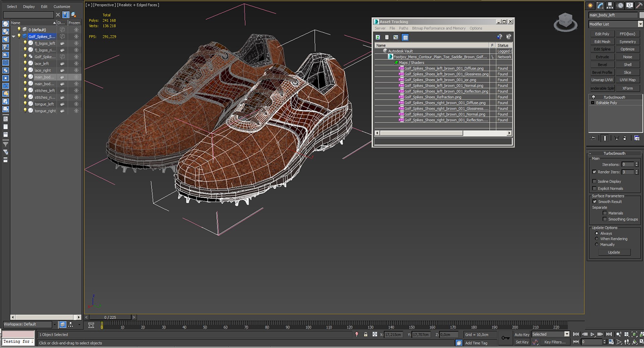Toggle the lightbulb visibility of lace_left
The image size is (644, 348).
click(x=25, y=63)
